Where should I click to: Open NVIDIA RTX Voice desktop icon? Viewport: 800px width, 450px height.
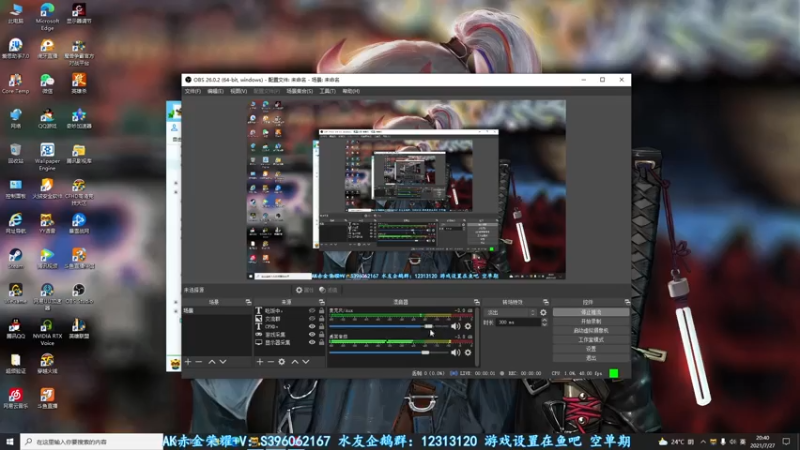[47, 332]
